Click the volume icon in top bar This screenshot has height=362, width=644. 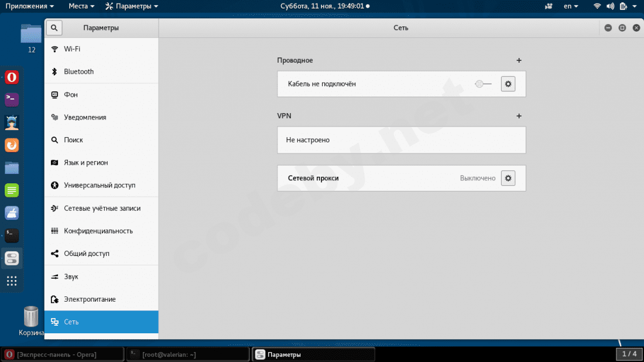(x=610, y=6)
